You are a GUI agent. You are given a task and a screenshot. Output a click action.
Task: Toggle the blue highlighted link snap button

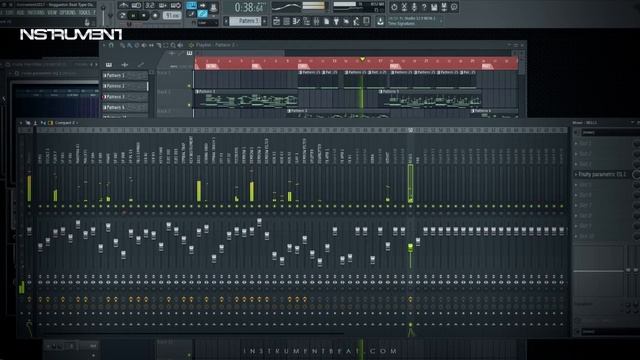pos(202,14)
